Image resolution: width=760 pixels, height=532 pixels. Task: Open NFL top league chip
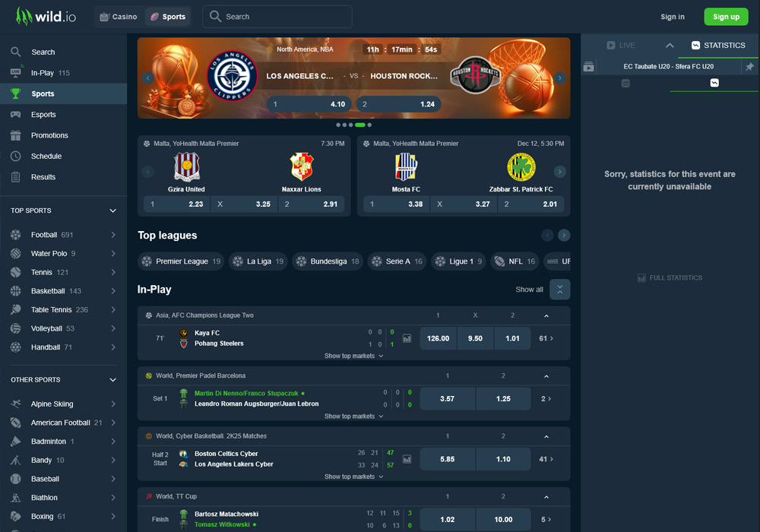click(515, 261)
